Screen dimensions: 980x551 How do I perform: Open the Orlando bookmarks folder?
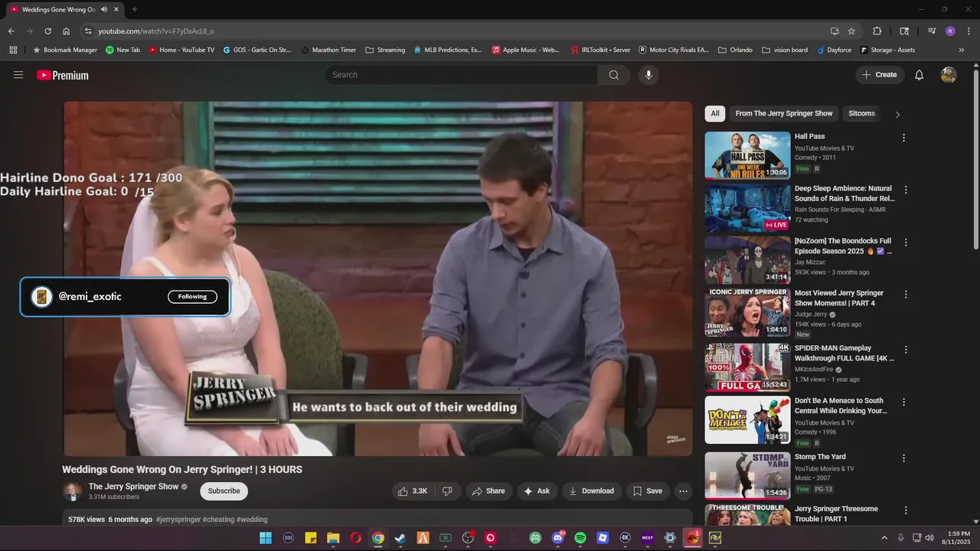point(735,50)
